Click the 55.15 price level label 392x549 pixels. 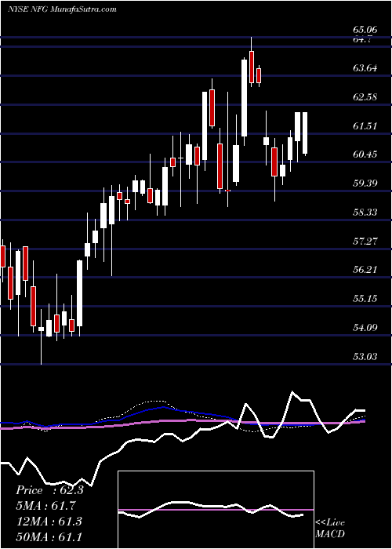click(365, 299)
